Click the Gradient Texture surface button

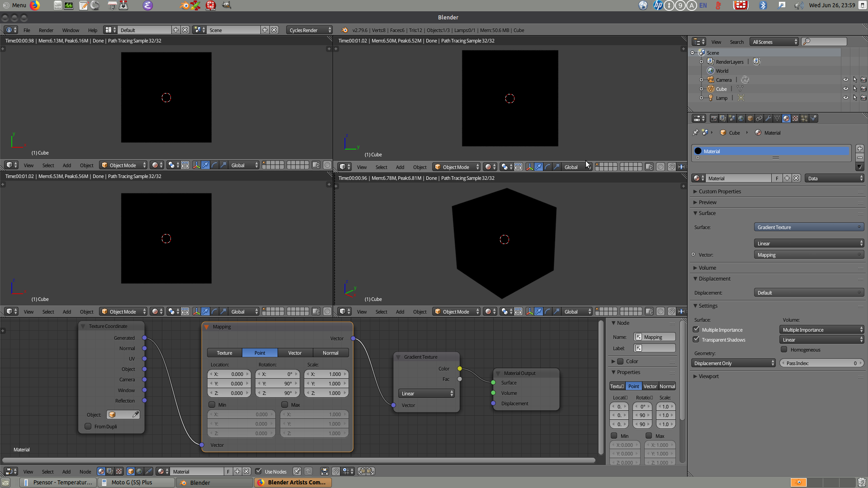tap(809, 227)
